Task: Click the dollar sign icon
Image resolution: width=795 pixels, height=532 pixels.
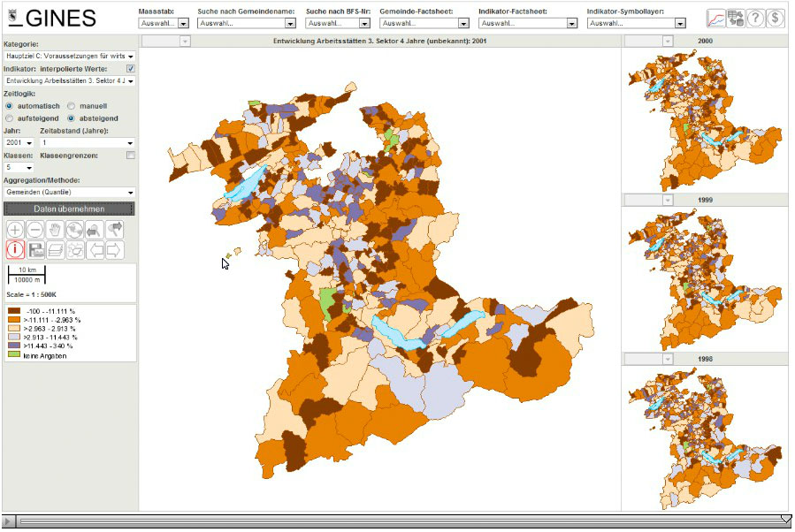Action: [776, 19]
